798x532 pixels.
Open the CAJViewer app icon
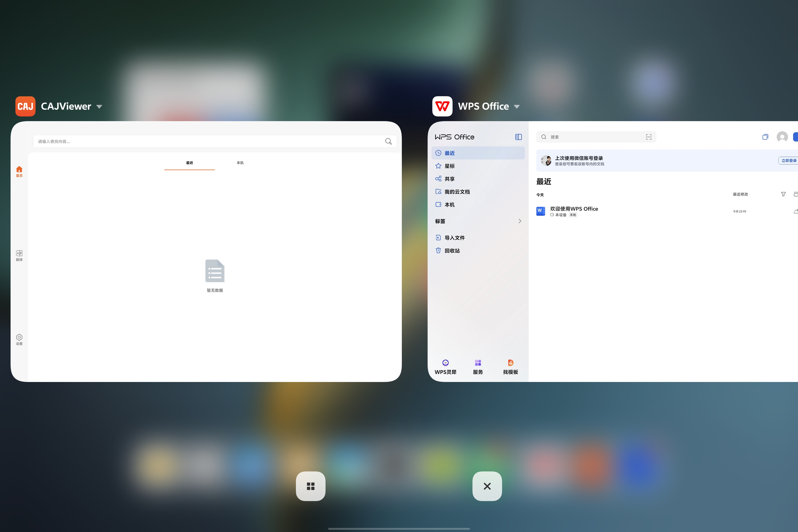pos(26,106)
